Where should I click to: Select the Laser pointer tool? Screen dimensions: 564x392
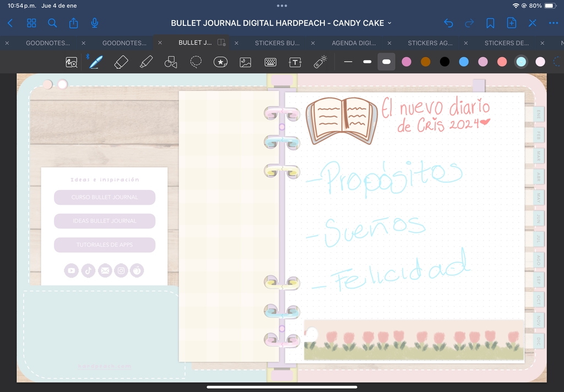(320, 62)
